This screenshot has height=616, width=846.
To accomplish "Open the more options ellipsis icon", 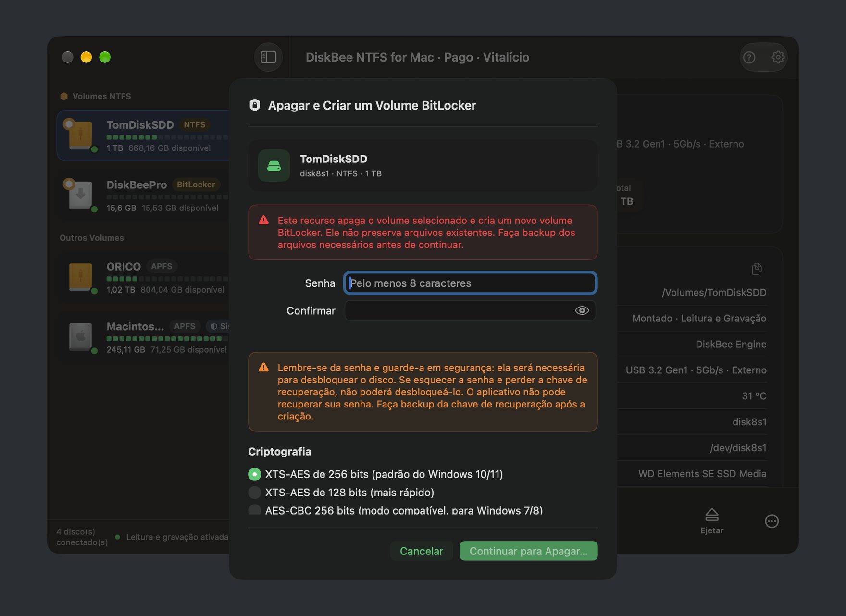I will point(771,521).
